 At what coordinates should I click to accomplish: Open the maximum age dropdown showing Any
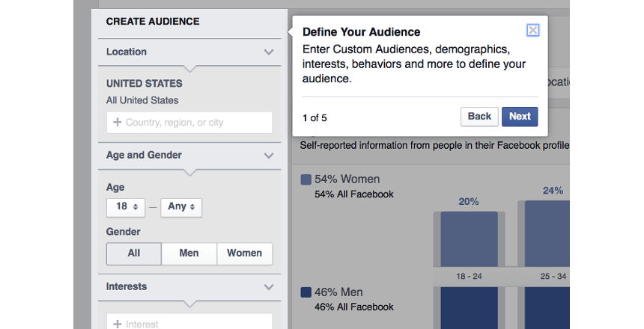(x=180, y=206)
